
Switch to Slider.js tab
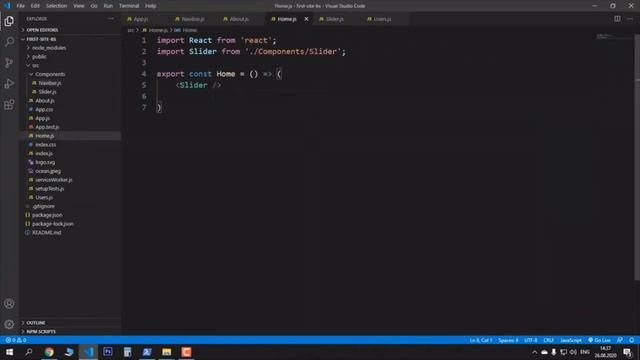pyautogui.click(x=335, y=19)
